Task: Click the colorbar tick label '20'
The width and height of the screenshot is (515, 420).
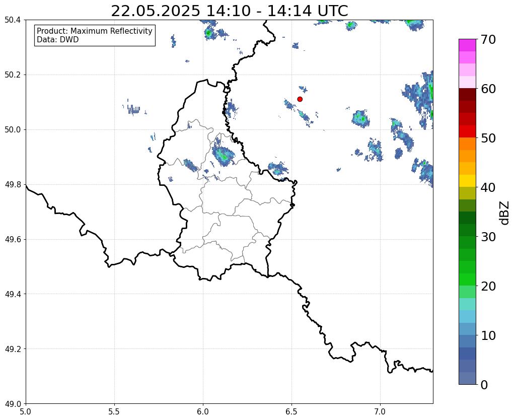Action: 488,286
